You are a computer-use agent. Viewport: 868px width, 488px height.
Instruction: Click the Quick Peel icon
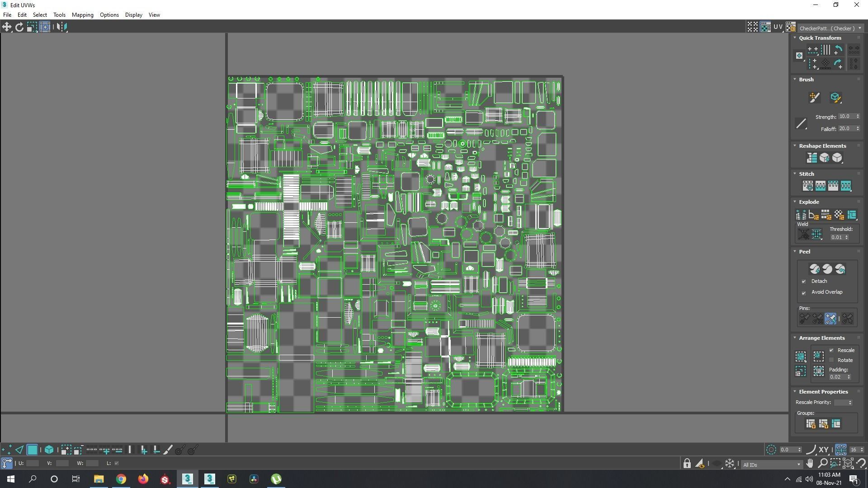click(814, 269)
